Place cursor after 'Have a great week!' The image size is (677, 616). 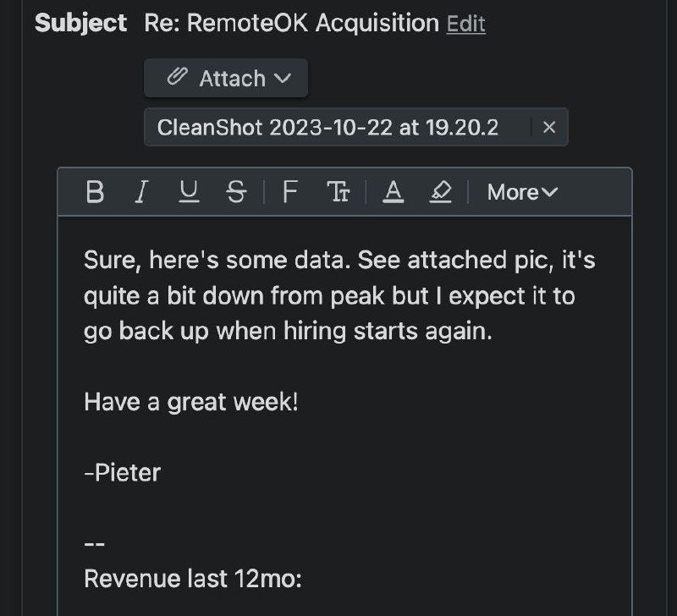coord(299,402)
